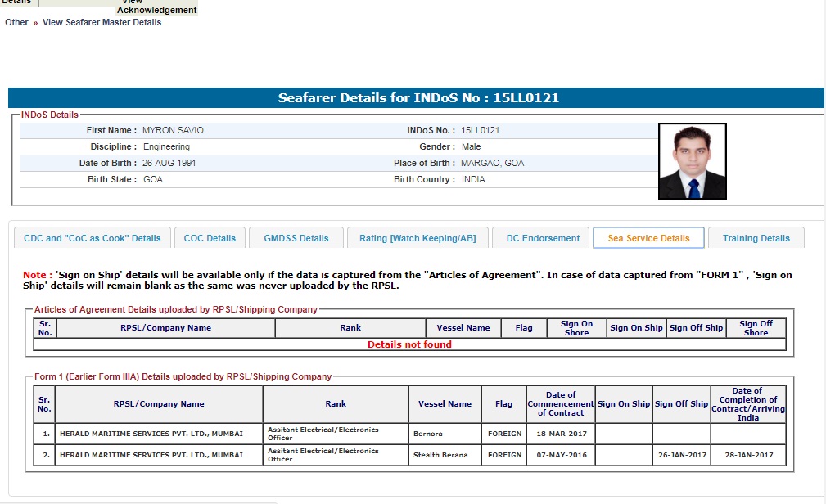Click the first name value MYRON SAVIO
The width and height of the screenshot is (826, 504).
tap(173, 130)
